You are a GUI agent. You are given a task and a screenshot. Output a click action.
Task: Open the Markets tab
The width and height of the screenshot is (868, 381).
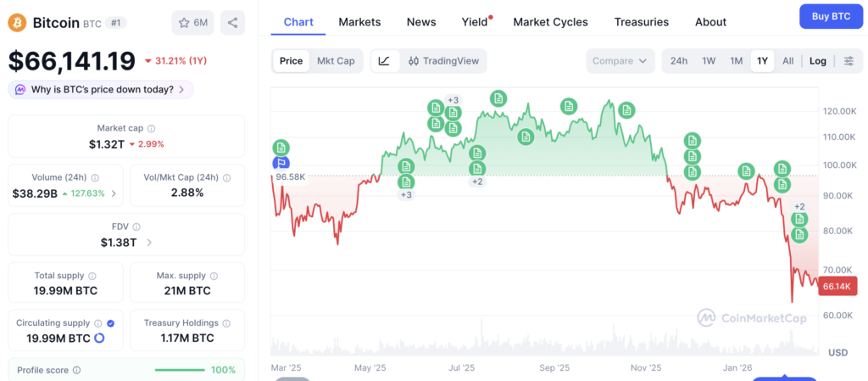pyautogui.click(x=359, y=22)
